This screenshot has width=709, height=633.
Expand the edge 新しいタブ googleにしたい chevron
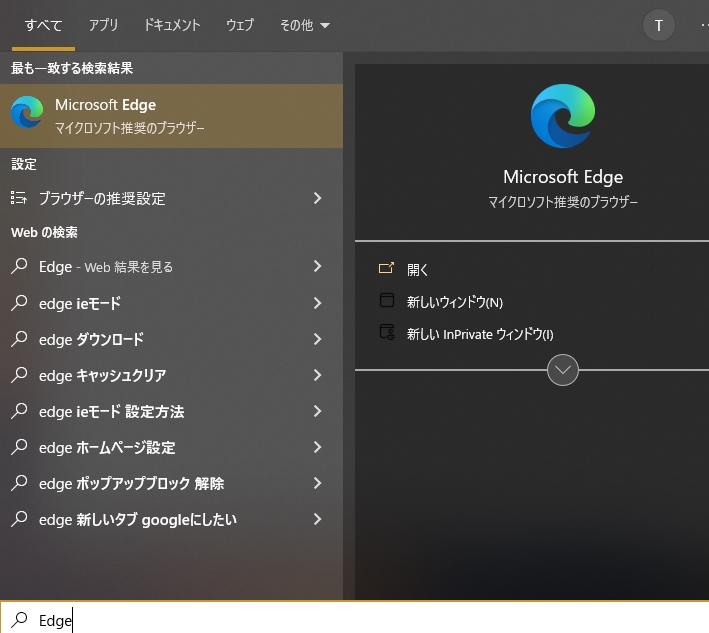pyautogui.click(x=317, y=519)
